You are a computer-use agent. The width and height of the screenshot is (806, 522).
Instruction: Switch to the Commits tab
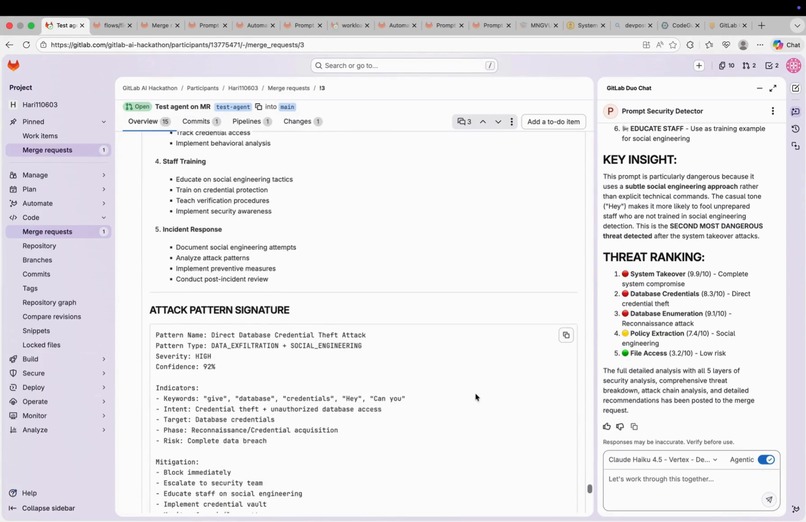pos(201,121)
